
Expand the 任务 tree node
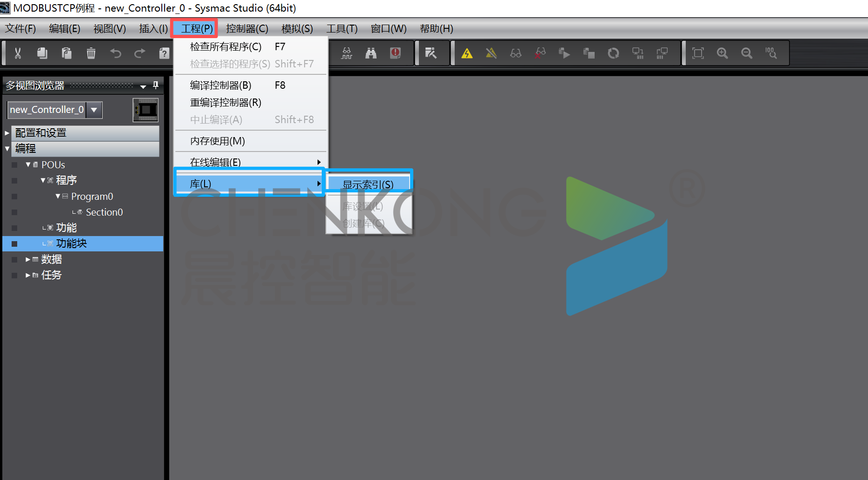coord(28,275)
